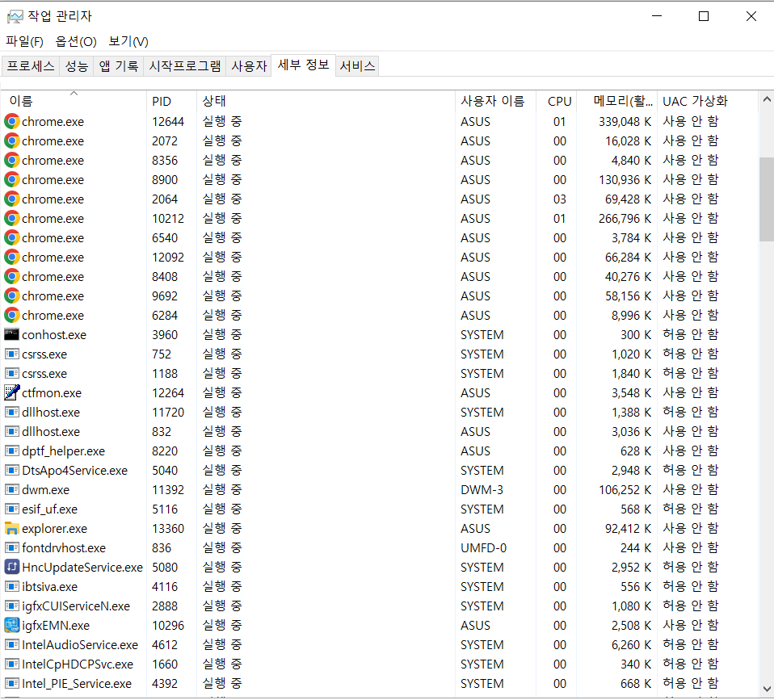Select dllhost.exe with PID 832
The image size is (774, 700).
380,432
